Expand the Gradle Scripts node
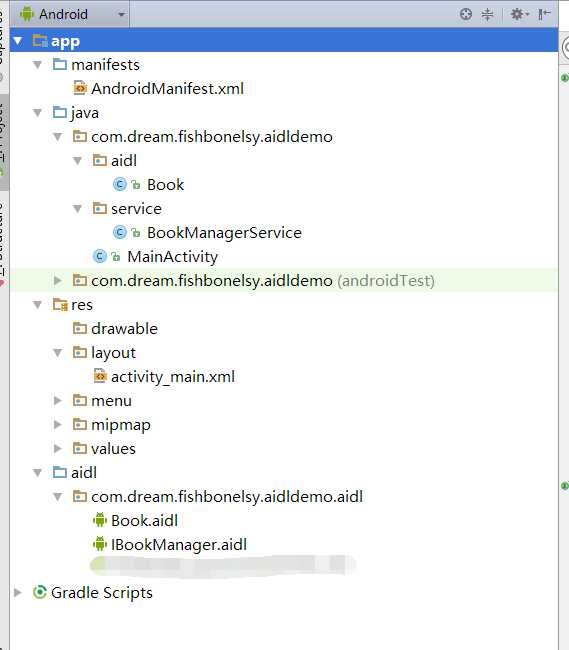Image resolution: width=569 pixels, height=650 pixels. point(18,593)
